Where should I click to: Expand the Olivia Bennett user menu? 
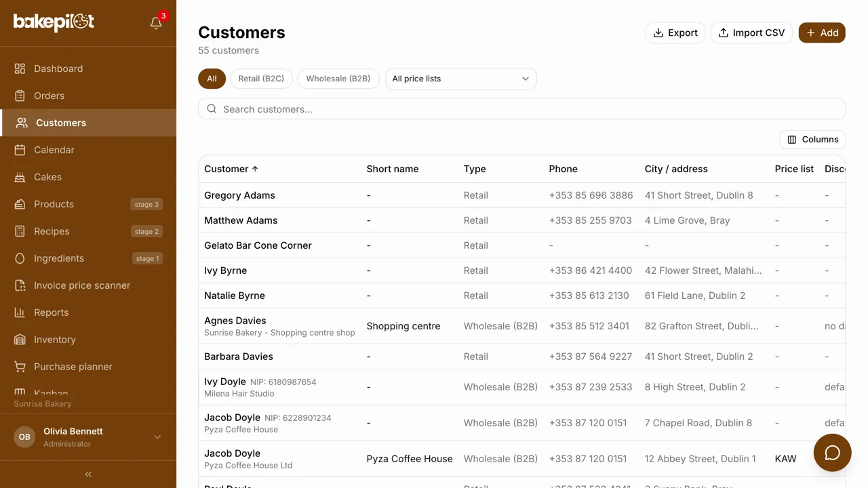click(x=88, y=437)
